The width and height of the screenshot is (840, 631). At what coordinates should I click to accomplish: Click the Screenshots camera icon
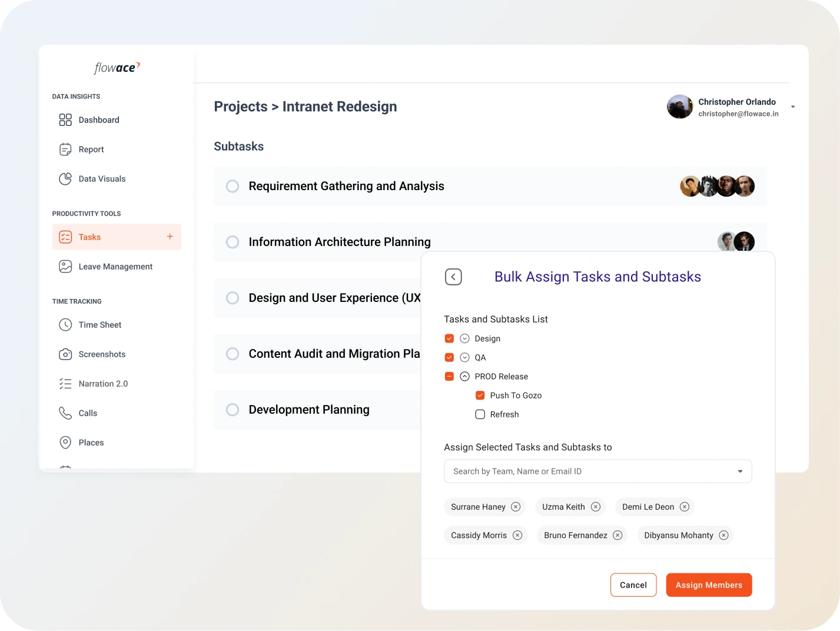65,354
